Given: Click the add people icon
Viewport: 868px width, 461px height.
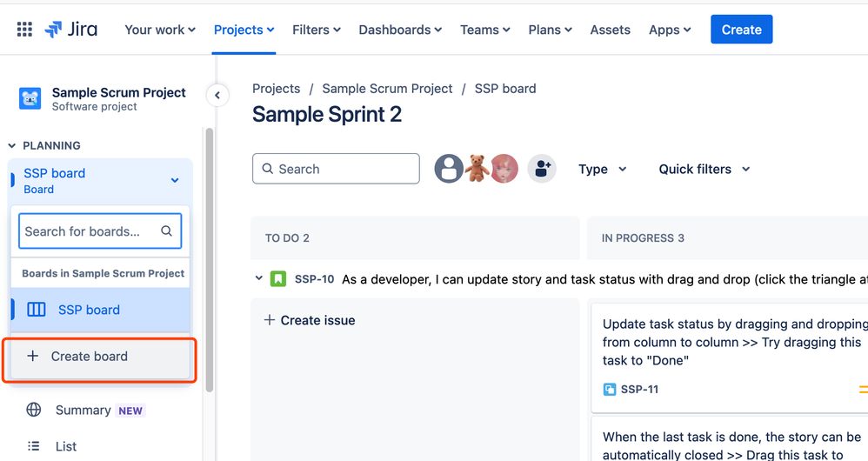Looking at the screenshot, I should [x=542, y=169].
